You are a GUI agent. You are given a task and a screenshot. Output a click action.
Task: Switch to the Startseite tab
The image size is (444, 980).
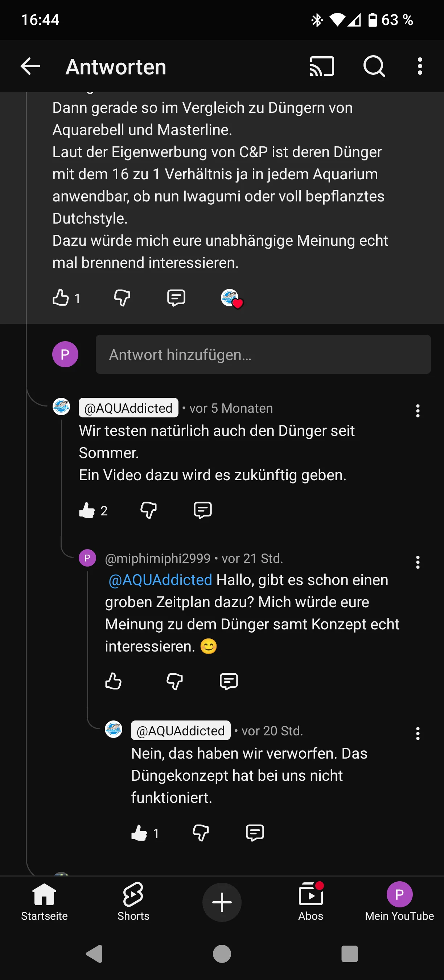44,902
